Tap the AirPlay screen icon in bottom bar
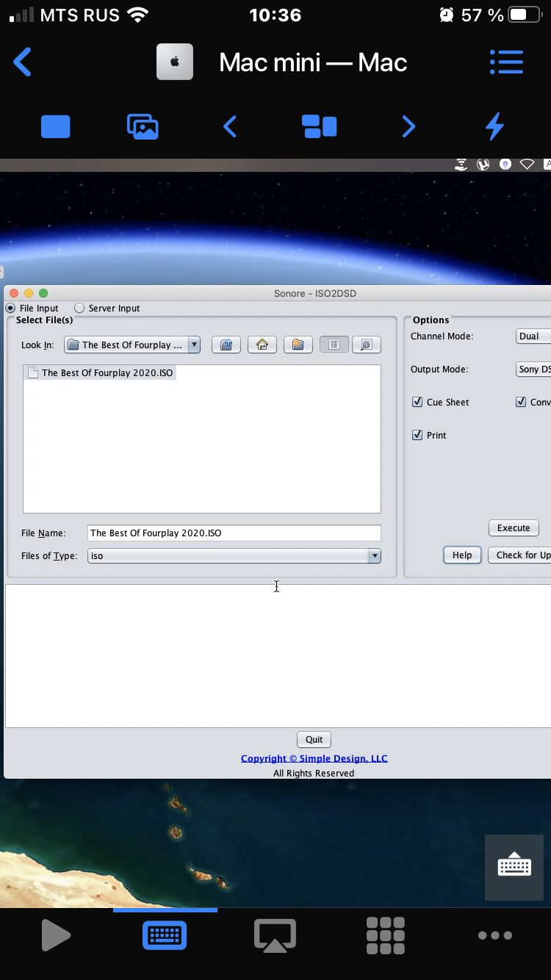Image resolution: width=551 pixels, height=980 pixels. [275, 936]
